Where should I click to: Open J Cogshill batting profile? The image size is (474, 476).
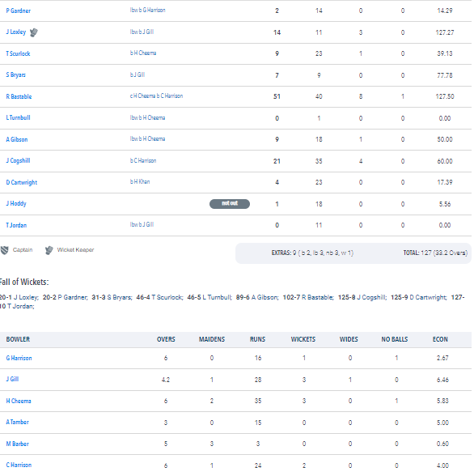click(18, 160)
